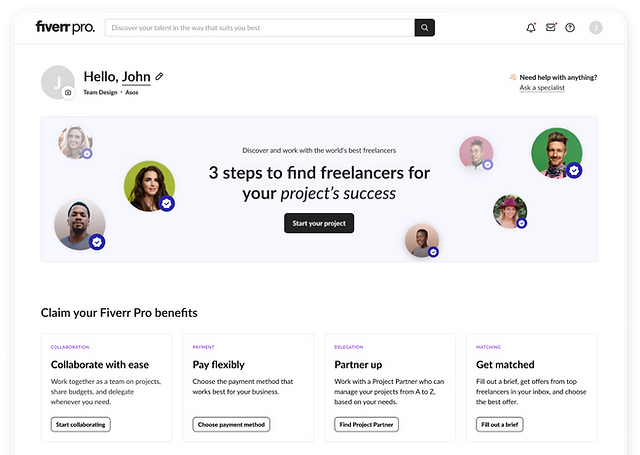The height and width of the screenshot is (455, 640).
Task: Select the woman in maroon hat photo
Action: pyautogui.click(x=510, y=211)
